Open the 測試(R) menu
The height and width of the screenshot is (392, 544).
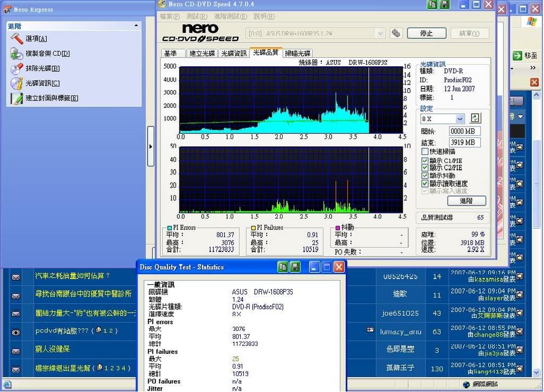click(197, 16)
